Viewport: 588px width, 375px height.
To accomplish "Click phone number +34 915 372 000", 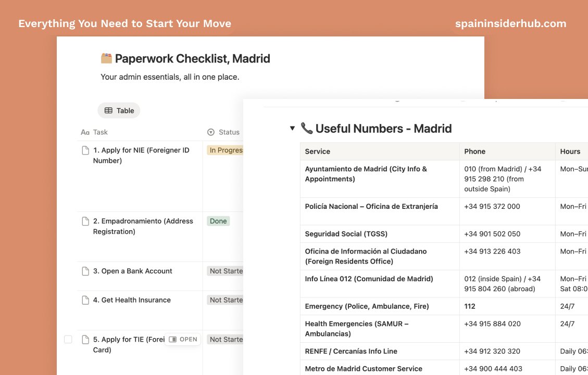I will (x=492, y=207).
